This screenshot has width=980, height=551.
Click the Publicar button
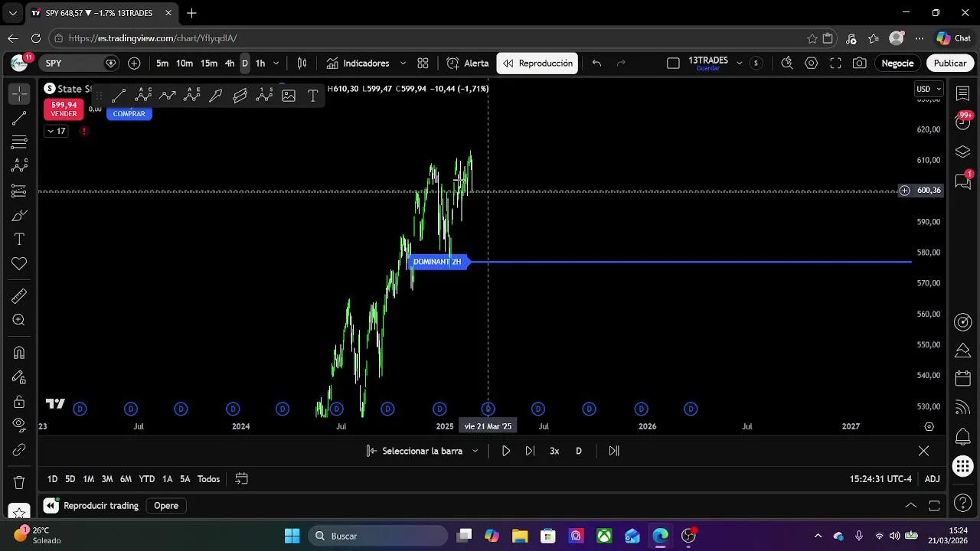pyautogui.click(x=950, y=64)
